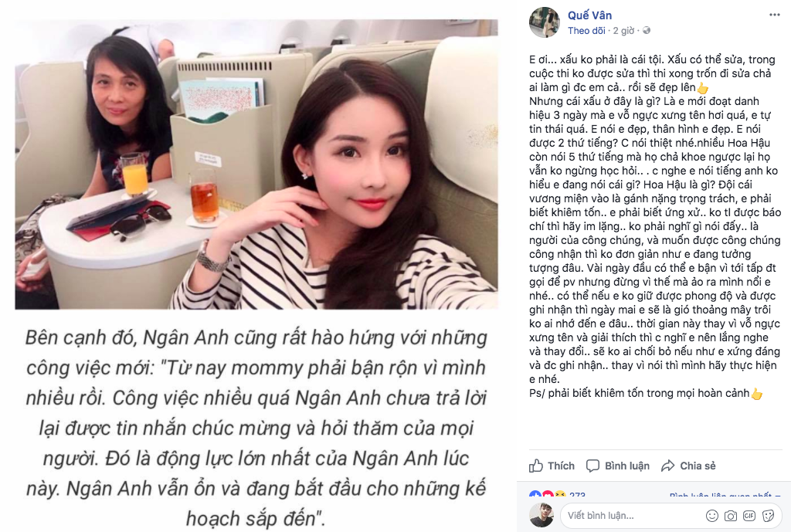Click the Chia sẻ share arrow icon
Viewport: 791px width, 532px height.
tap(668, 466)
